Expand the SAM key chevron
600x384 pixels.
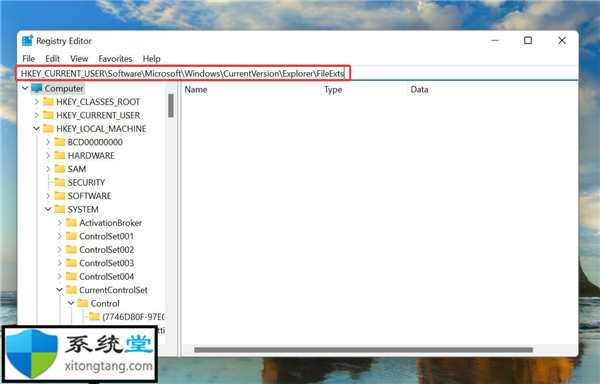pos(48,169)
